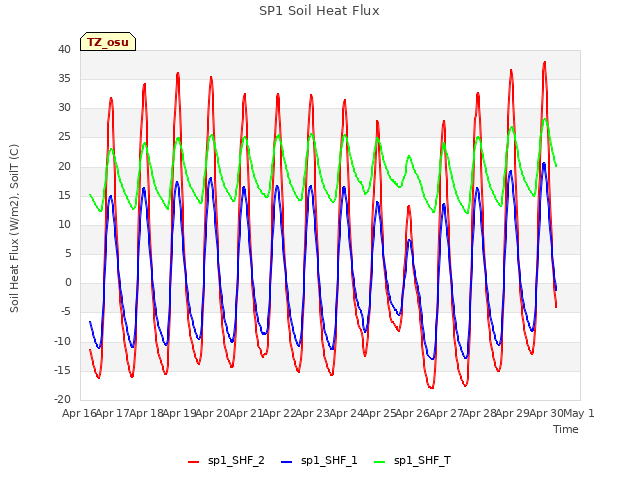Click the Apr 26 x-axis tick label
Screen dimensions: 640x480
pyautogui.click(x=413, y=413)
